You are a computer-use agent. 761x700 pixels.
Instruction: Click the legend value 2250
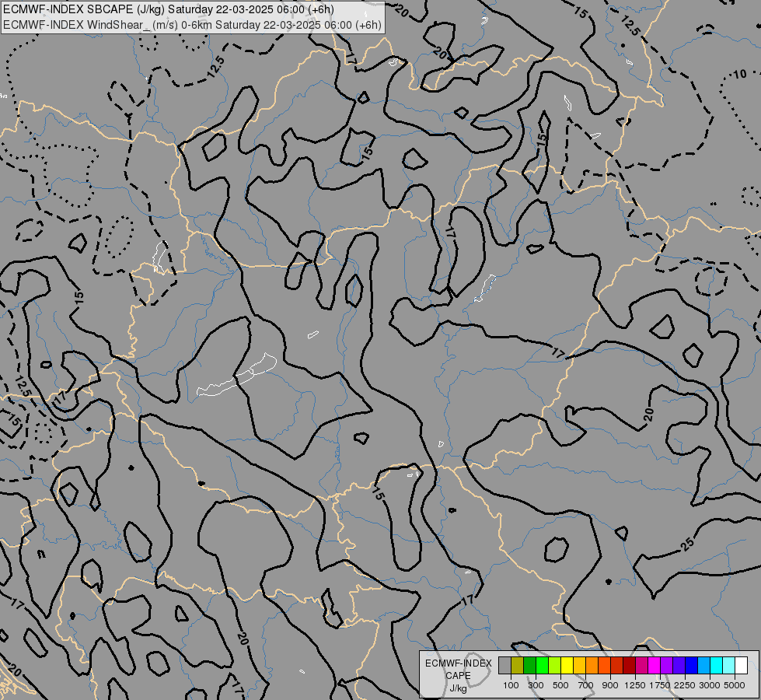click(x=685, y=685)
